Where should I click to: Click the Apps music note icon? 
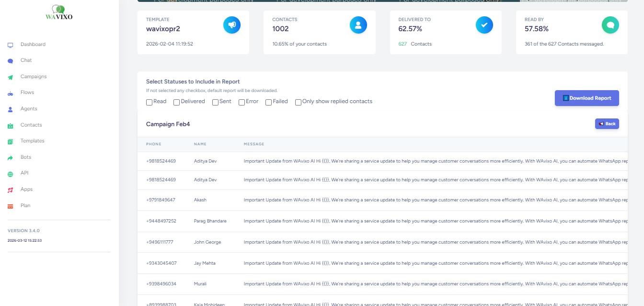pyautogui.click(x=10, y=190)
